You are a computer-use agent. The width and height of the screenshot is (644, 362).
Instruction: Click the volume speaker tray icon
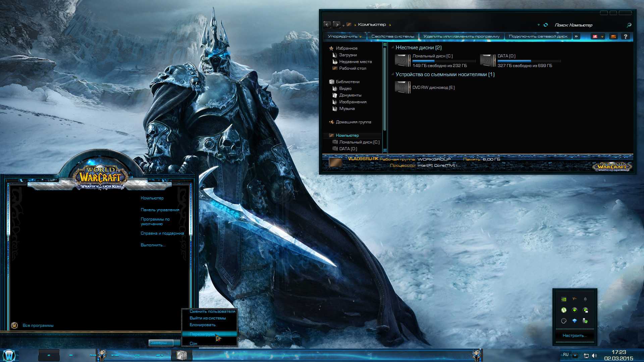(594, 356)
